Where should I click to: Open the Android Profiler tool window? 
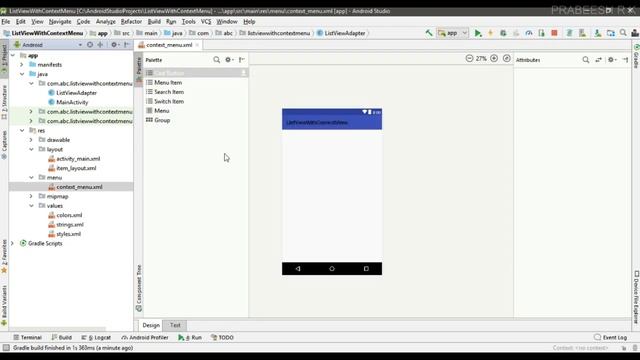click(145, 338)
